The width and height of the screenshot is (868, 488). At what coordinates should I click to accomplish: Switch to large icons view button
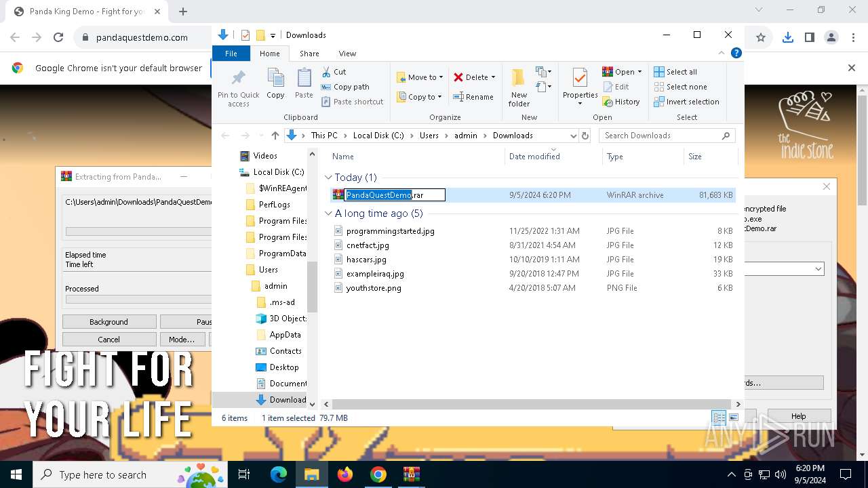pyautogui.click(x=732, y=418)
